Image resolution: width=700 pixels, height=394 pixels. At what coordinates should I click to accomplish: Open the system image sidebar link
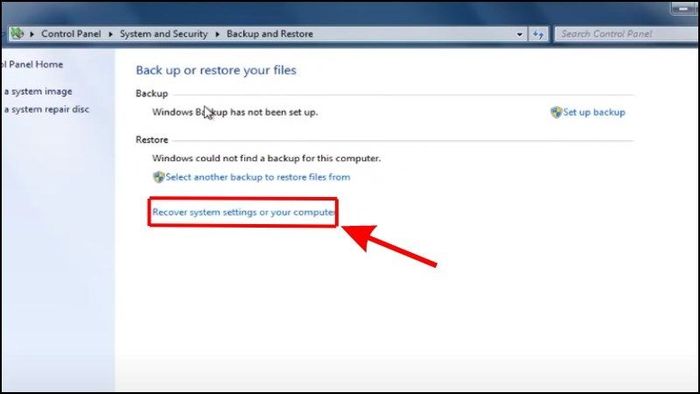coord(37,91)
